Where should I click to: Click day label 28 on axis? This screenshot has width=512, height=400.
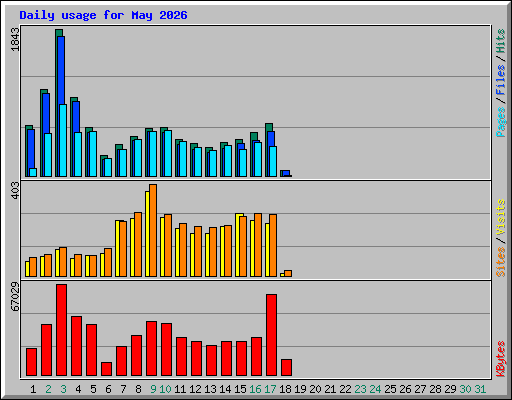pyautogui.click(x=435, y=389)
